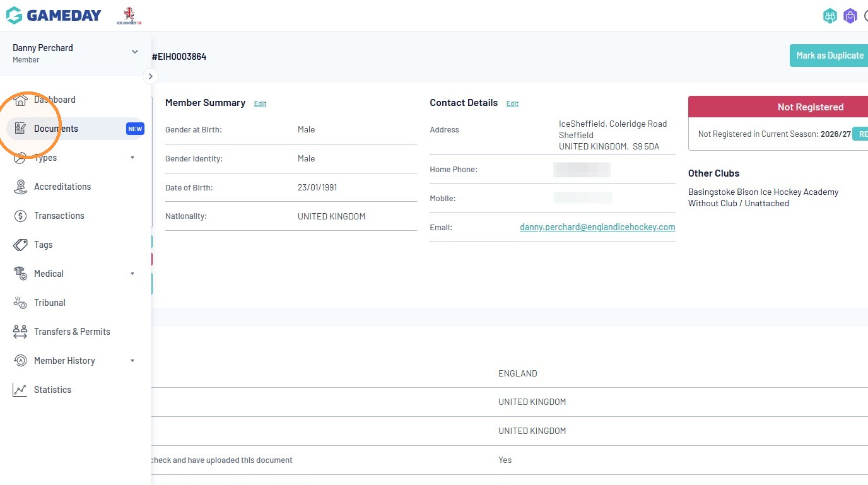This screenshot has width=868, height=485.
Task: Click the Other Clubs heading
Action: 713,173
